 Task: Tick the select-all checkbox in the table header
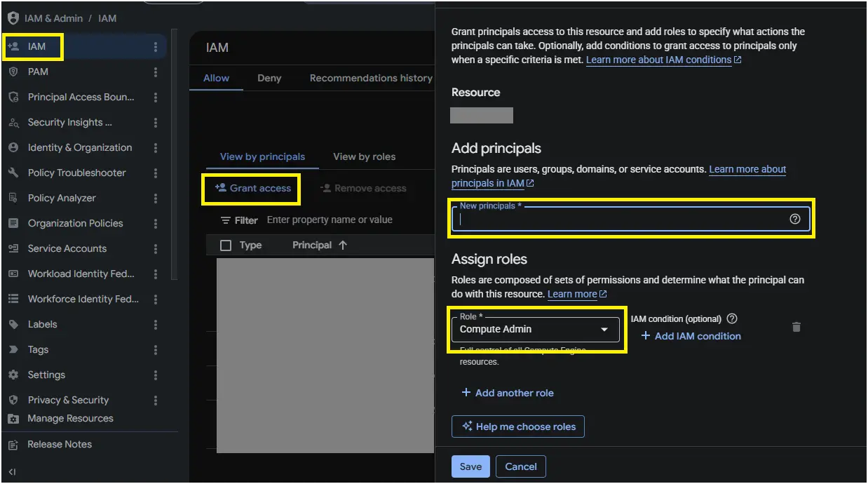[x=226, y=246]
